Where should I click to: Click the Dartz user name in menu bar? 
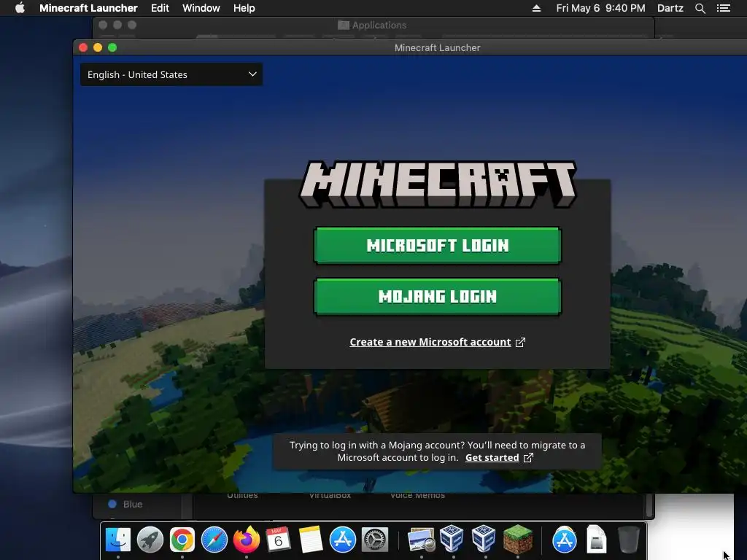(670, 8)
